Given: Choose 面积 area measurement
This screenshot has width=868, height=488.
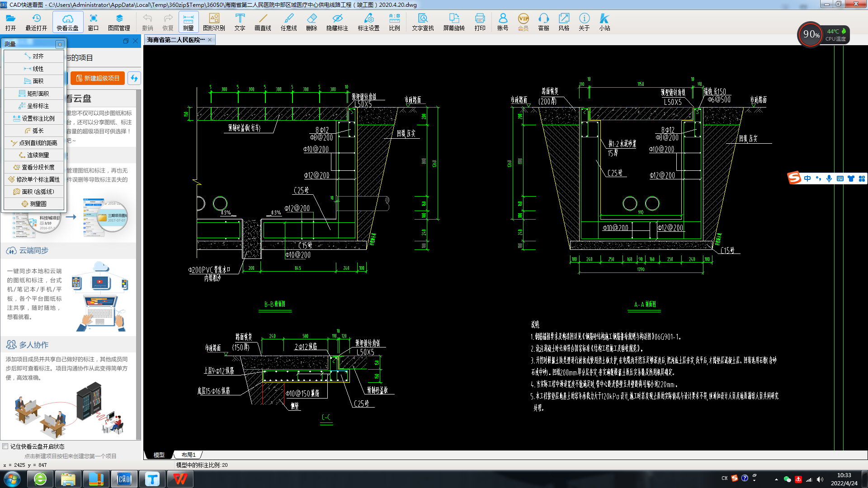Looking at the screenshot, I should pyautogui.click(x=34, y=81).
